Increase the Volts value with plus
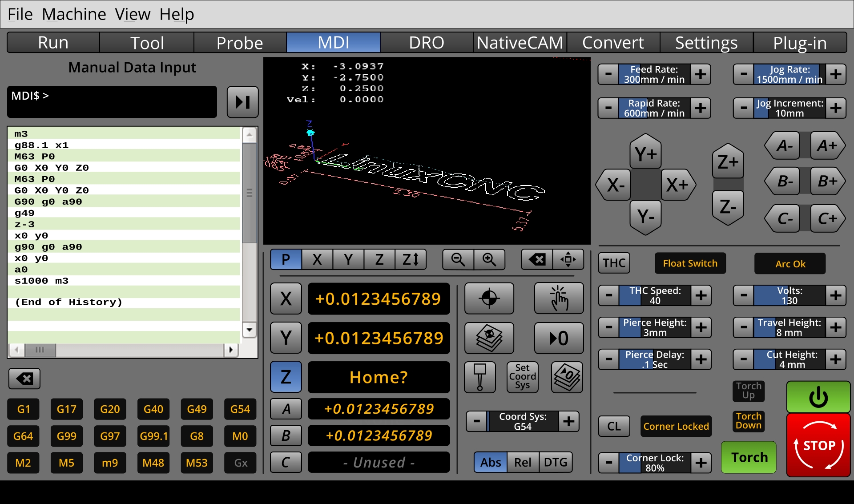Image resolution: width=854 pixels, height=504 pixels. pos(836,295)
